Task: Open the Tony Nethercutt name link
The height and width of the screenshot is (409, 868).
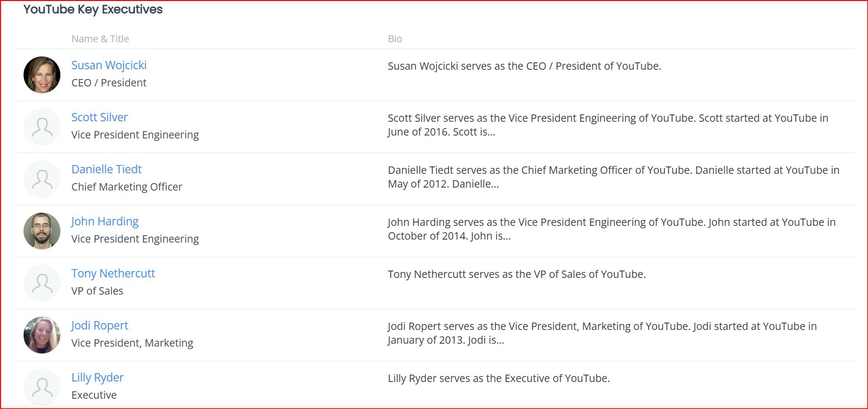Action: (113, 273)
